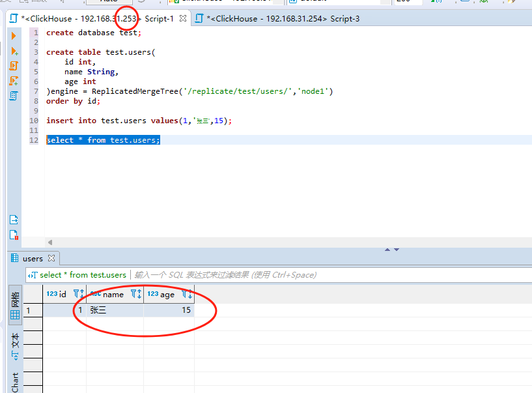The image size is (532, 393).
Task: Execute the script in separate tabs
Action: pos(14,81)
